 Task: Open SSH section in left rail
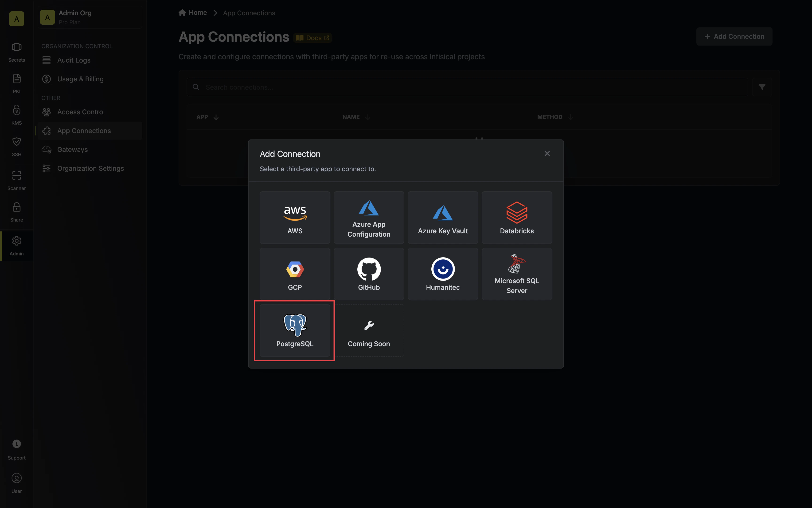coord(16,147)
